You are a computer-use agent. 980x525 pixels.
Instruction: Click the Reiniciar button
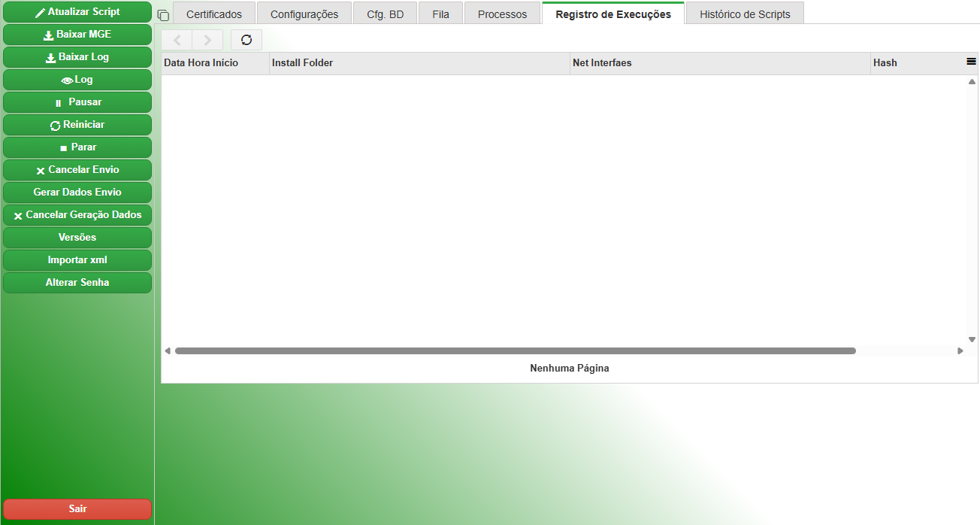77,125
